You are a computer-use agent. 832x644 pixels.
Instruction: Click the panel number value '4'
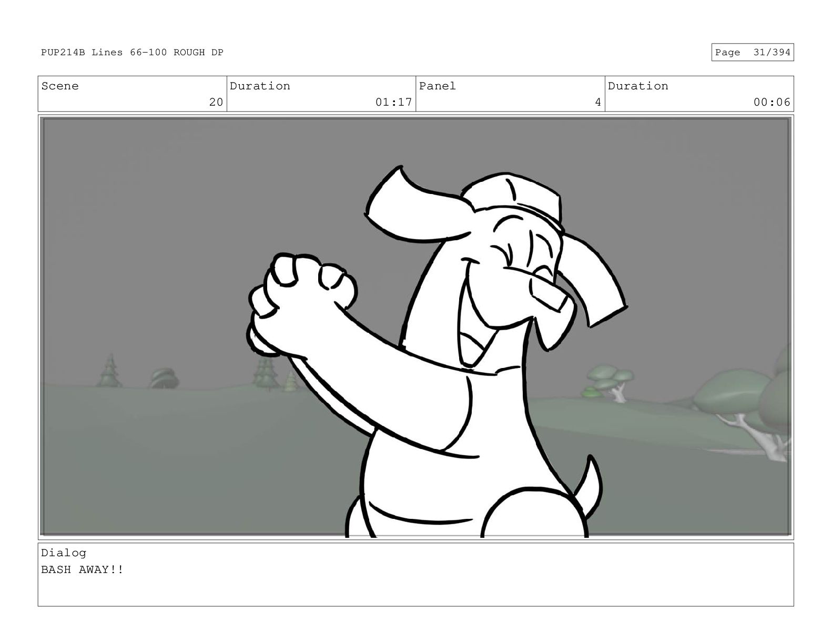tap(597, 102)
